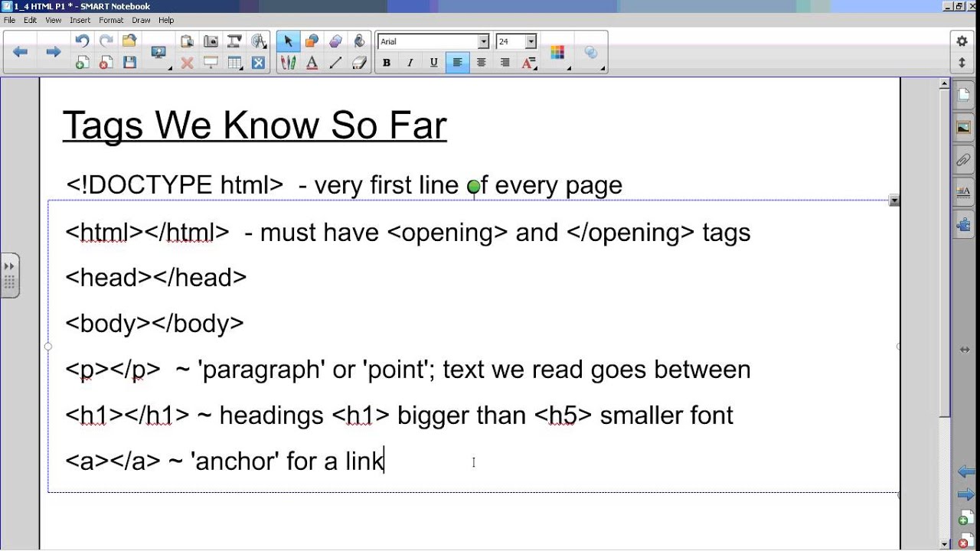Viewport: 980px width, 551px height.
Task: Open the Add-ons puzzle piece tab
Action: (x=964, y=225)
